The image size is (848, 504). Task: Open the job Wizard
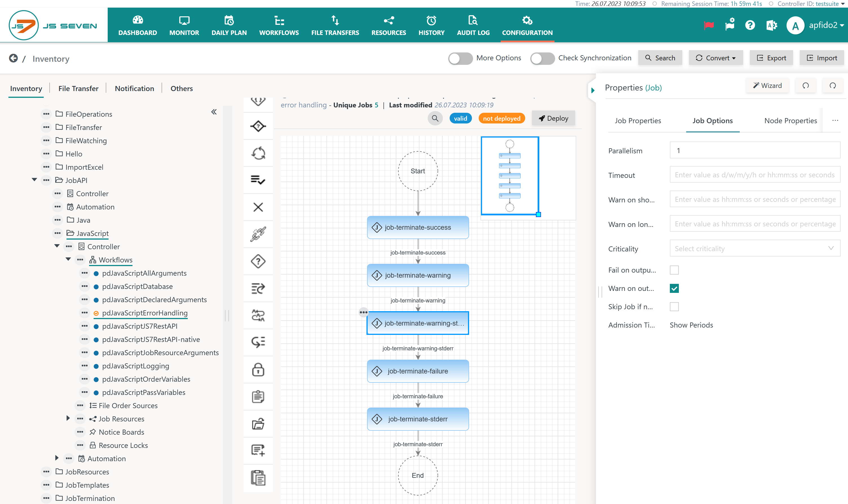767,86
